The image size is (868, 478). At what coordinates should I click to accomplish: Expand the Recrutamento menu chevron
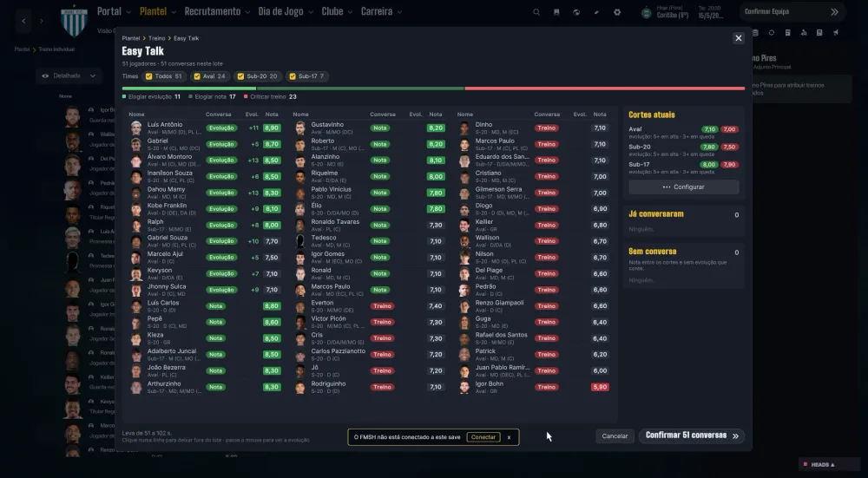247,12
